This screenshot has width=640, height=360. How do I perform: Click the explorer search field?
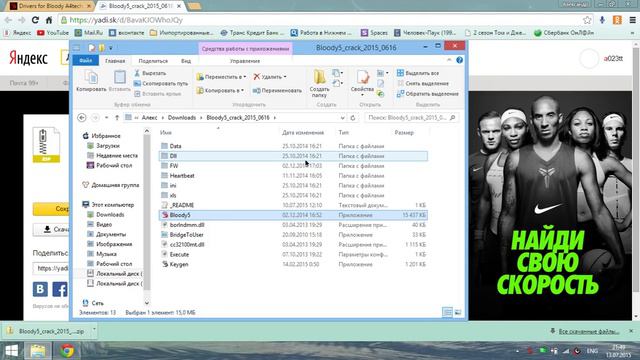(411, 118)
